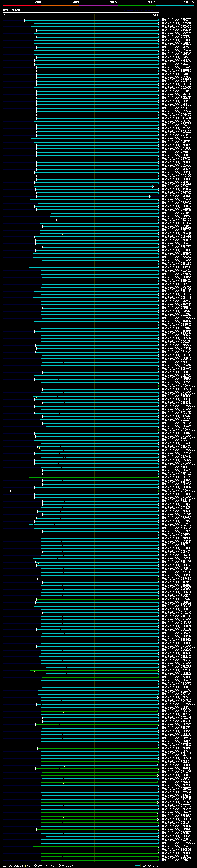Select hit label UniRef100_B8NKM4
Screen dimensions: 197x868
pos(177,782)
